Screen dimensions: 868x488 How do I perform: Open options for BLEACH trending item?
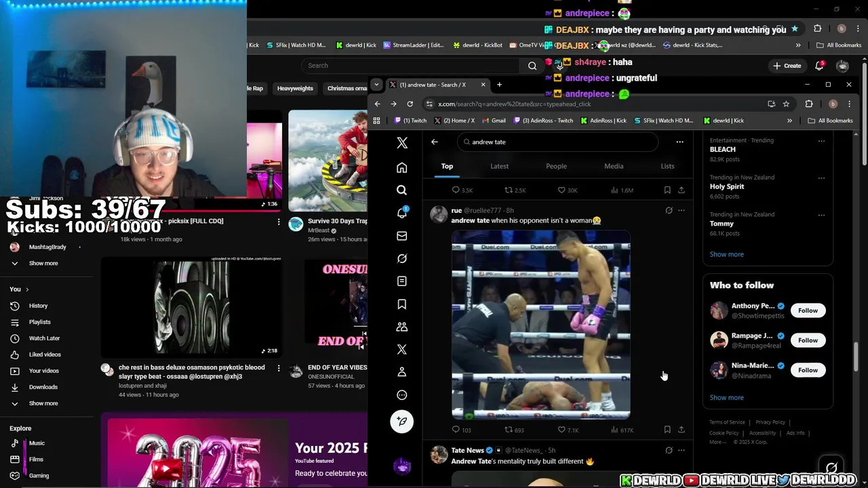(x=821, y=141)
